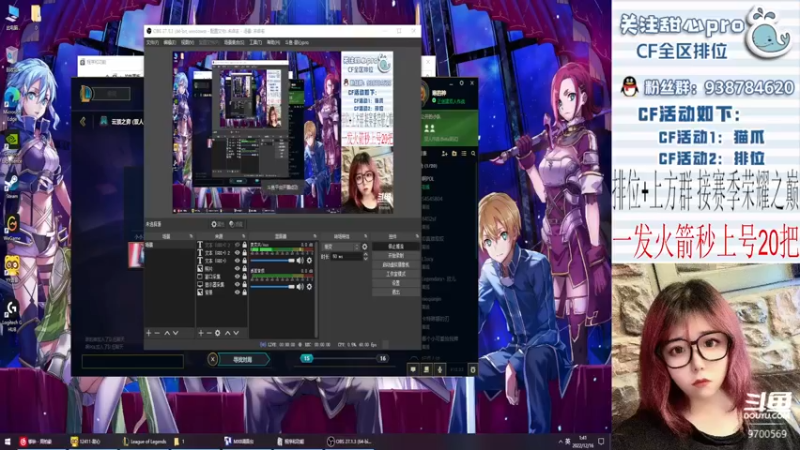
Task: Select the 场景 scene in Scenes list
Action: coord(169,245)
